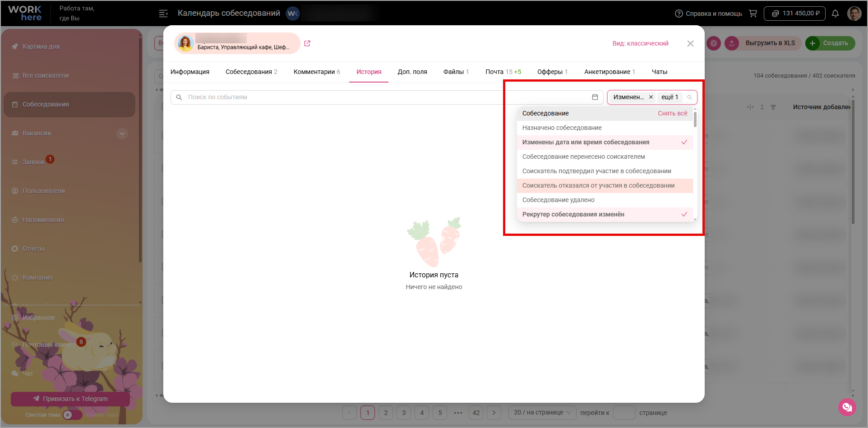
Task: Switch to the Офферы tab
Action: pos(552,72)
